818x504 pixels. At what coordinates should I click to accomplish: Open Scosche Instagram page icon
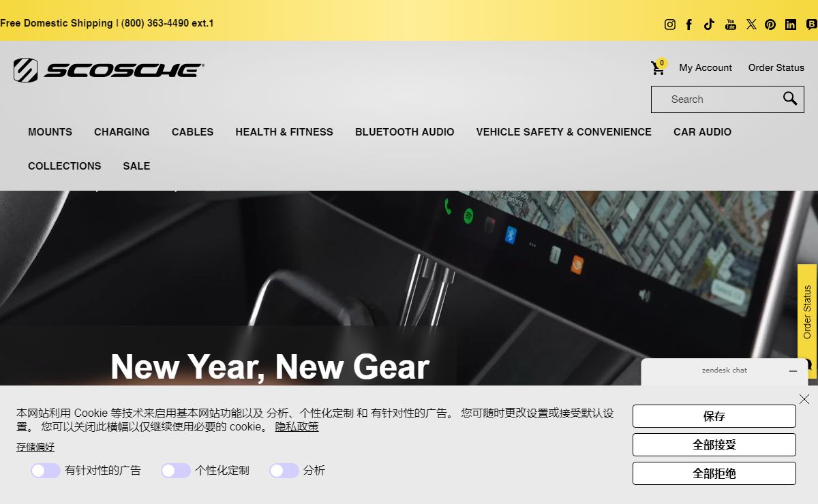pos(670,25)
